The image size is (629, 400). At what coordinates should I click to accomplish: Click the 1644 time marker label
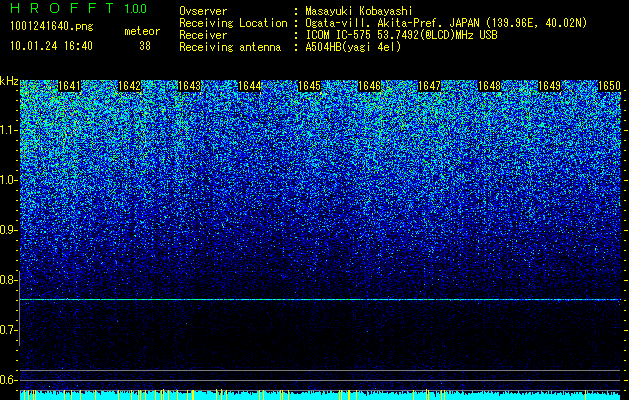coord(250,86)
